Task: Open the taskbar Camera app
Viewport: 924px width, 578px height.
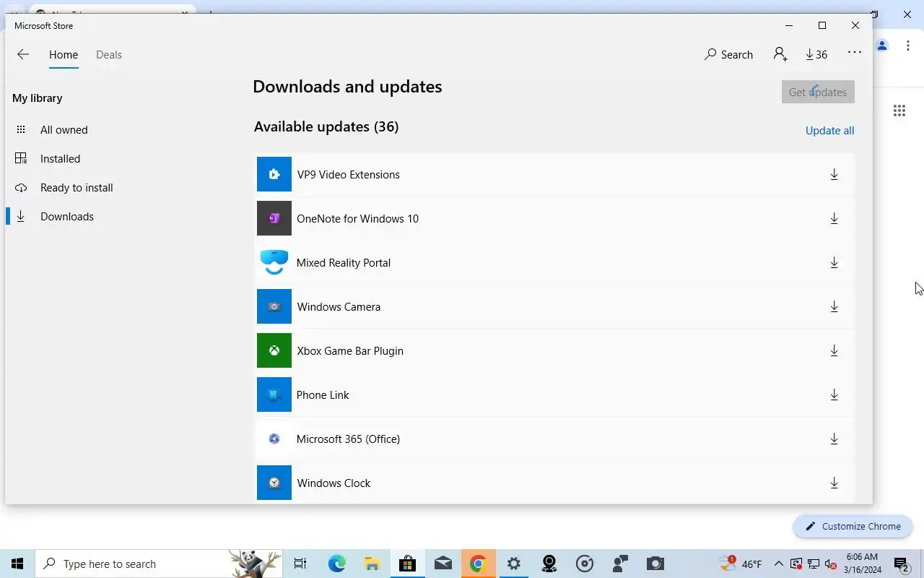Action: coord(655,564)
